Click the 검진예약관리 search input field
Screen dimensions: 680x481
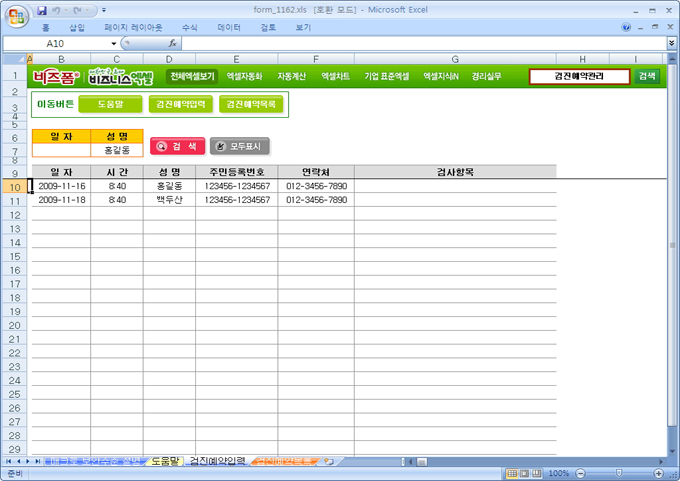point(579,76)
